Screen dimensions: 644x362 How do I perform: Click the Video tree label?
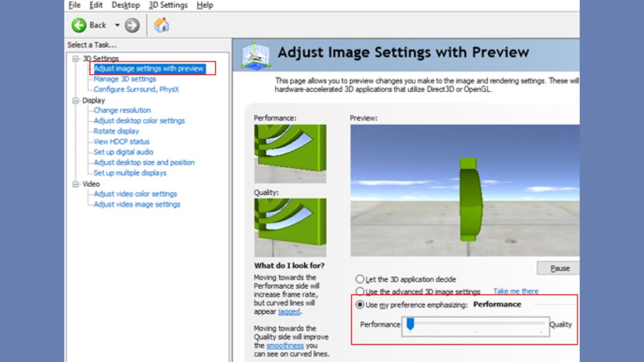91,184
